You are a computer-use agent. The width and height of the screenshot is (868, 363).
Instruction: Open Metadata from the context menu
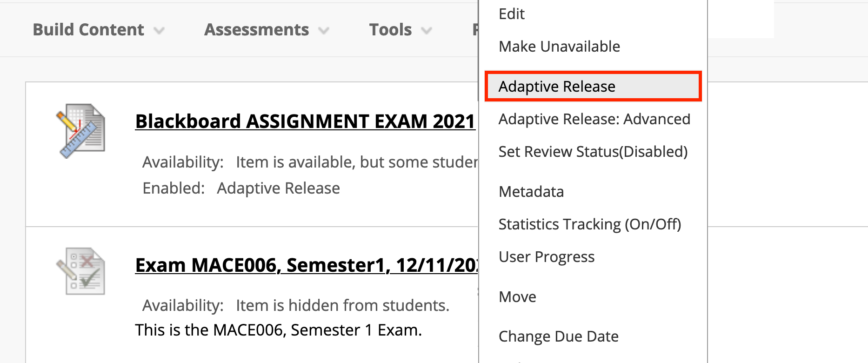[x=531, y=192]
